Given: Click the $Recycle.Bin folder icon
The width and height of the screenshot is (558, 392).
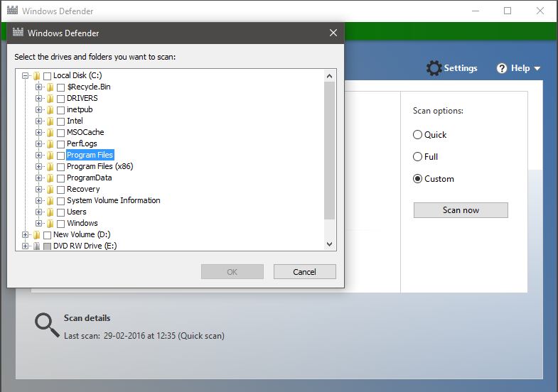Looking at the screenshot, I should point(50,87).
